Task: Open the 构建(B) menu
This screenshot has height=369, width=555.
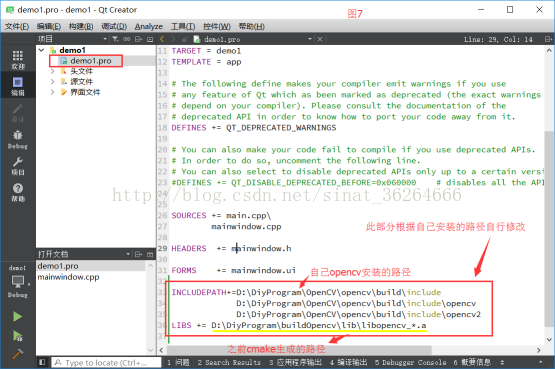Action: click(81, 27)
